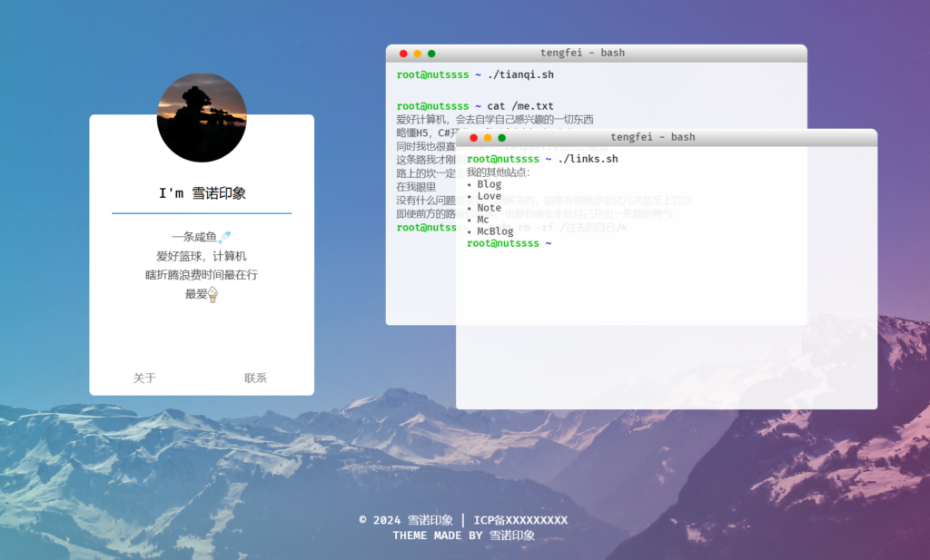The image size is (930, 560).
Task: Open the Mc link listed above McBlog
Action: coord(483,220)
